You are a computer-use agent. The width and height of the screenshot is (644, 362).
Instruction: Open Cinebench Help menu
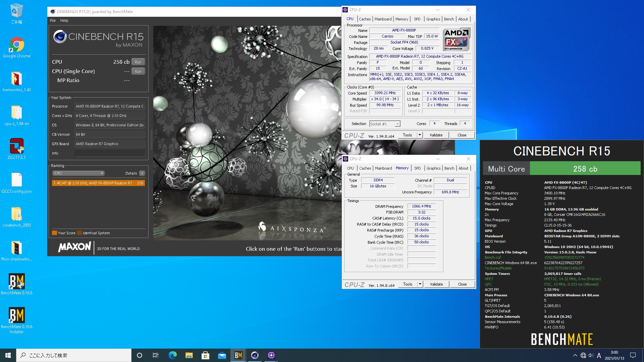click(64, 20)
